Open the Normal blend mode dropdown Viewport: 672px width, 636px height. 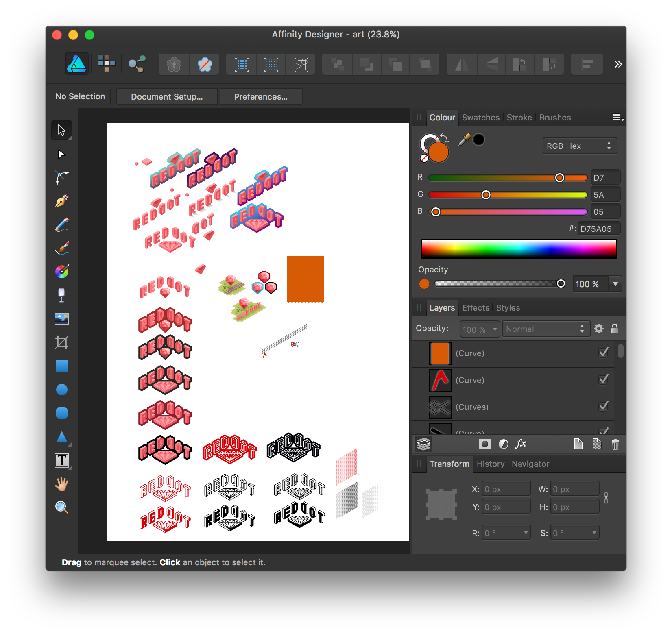coord(545,329)
